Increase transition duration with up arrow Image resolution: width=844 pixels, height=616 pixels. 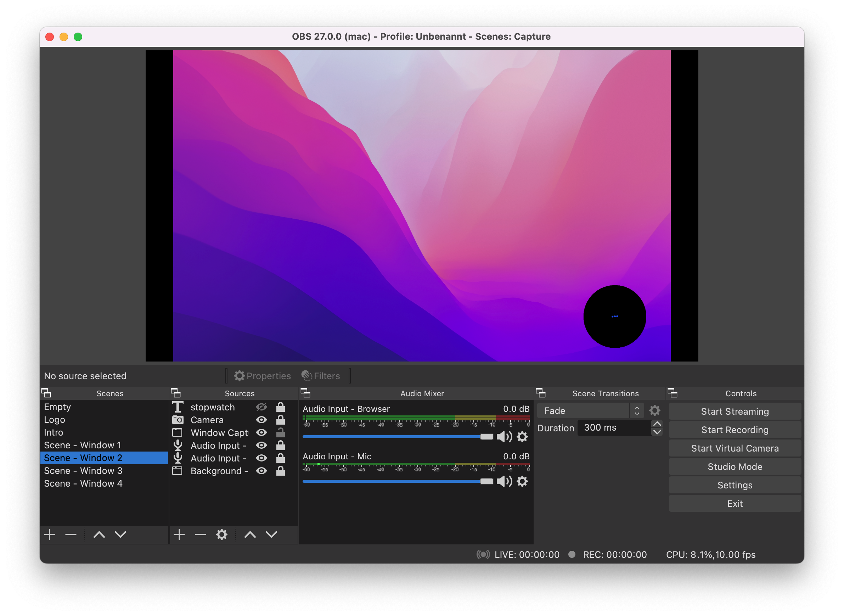tap(657, 424)
